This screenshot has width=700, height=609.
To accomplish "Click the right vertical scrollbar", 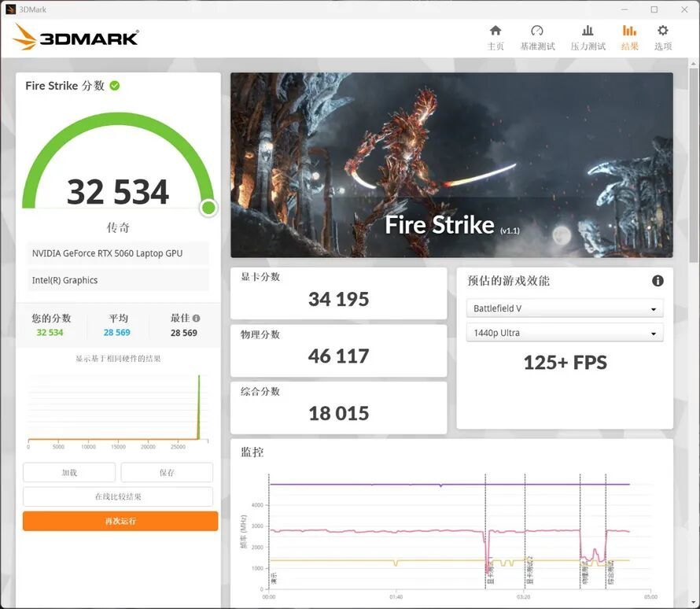I will [x=693, y=165].
